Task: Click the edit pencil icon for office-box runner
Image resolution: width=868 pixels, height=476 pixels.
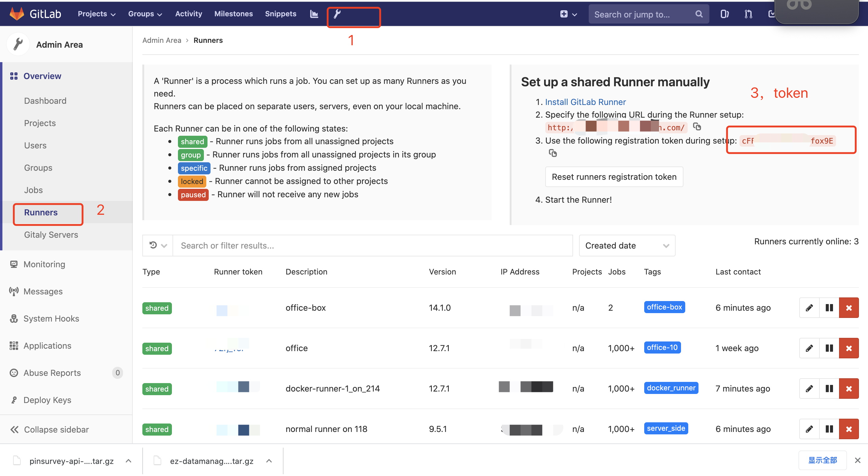Action: click(x=809, y=307)
